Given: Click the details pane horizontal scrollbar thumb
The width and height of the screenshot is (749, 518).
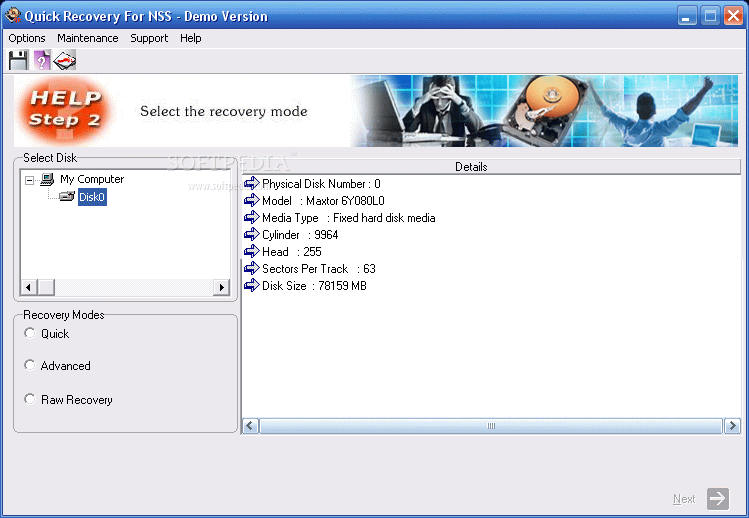Looking at the screenshot, I should click(491, 426).
